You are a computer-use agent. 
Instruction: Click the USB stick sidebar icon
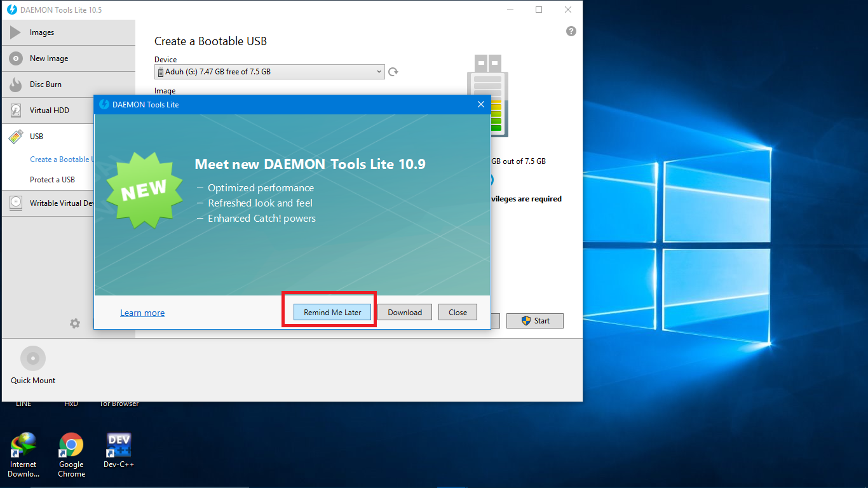click(16, 137)
